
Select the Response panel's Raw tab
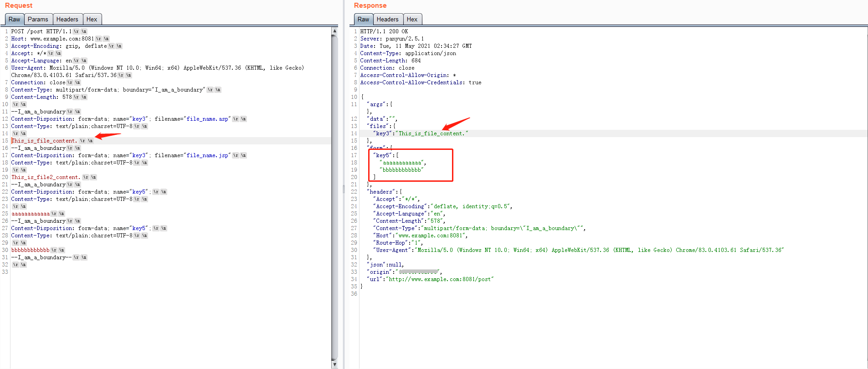tap(363, 19)
